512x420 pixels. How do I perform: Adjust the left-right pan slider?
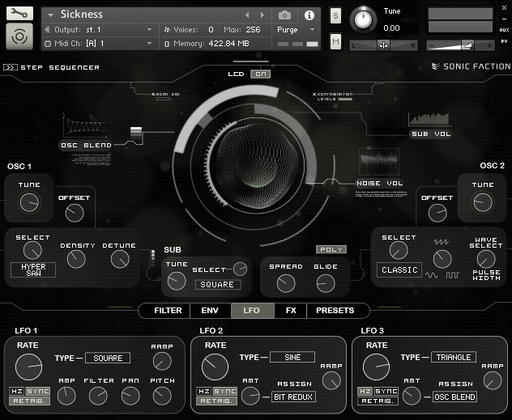tap(383, 45)
